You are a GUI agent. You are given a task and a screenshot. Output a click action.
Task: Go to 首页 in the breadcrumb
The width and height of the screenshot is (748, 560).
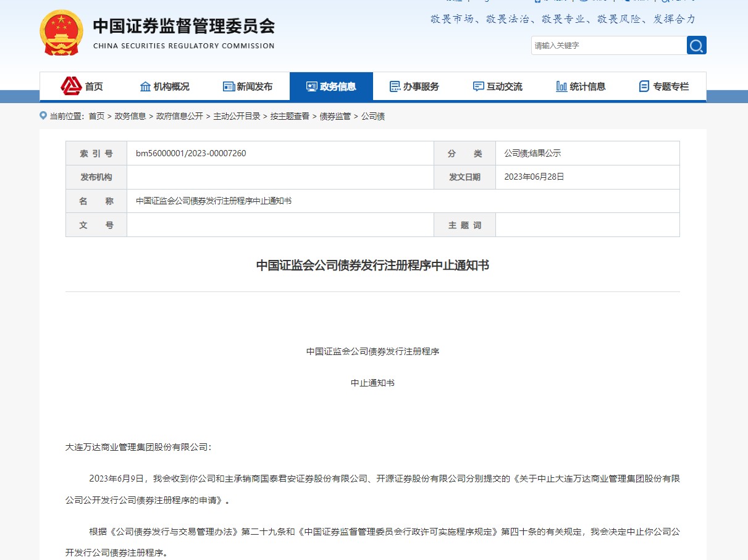click(96, 116)
